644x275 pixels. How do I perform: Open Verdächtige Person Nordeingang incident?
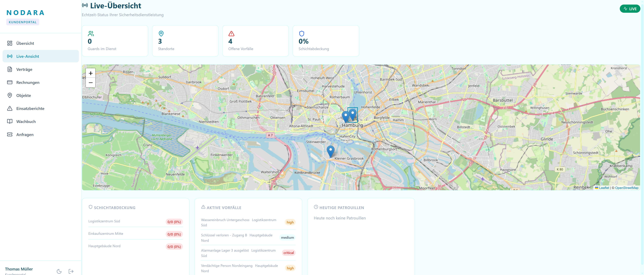[248, 268]
